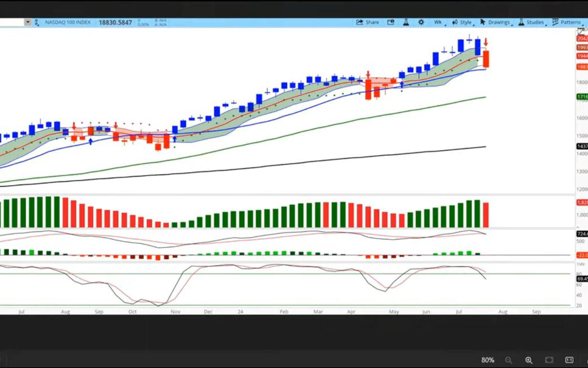Screen dimensions: 588x368
Task: Open the Wk timeframe dropdown
Action: click(x=439, y=22)
